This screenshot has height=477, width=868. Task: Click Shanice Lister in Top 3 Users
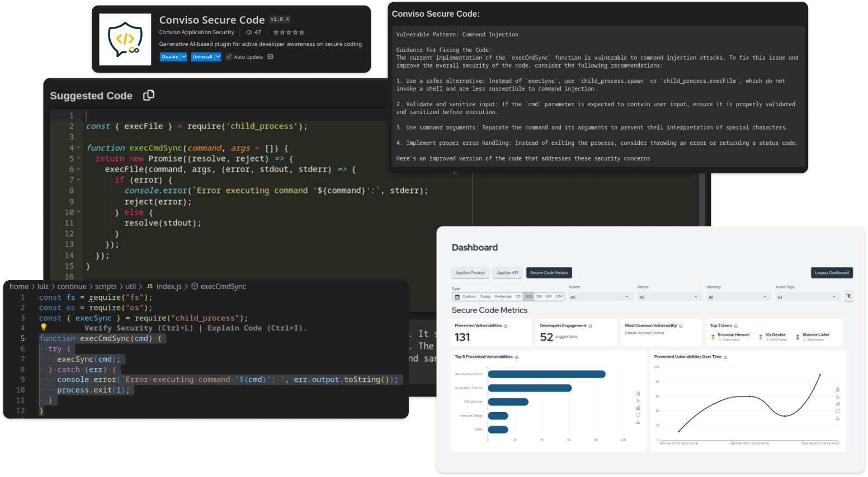coord(816,335)
